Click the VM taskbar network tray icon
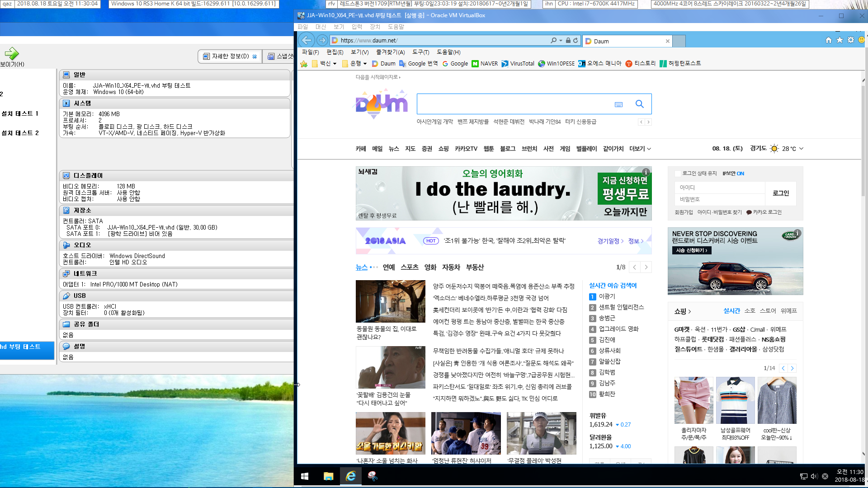 tap(803, 476)
